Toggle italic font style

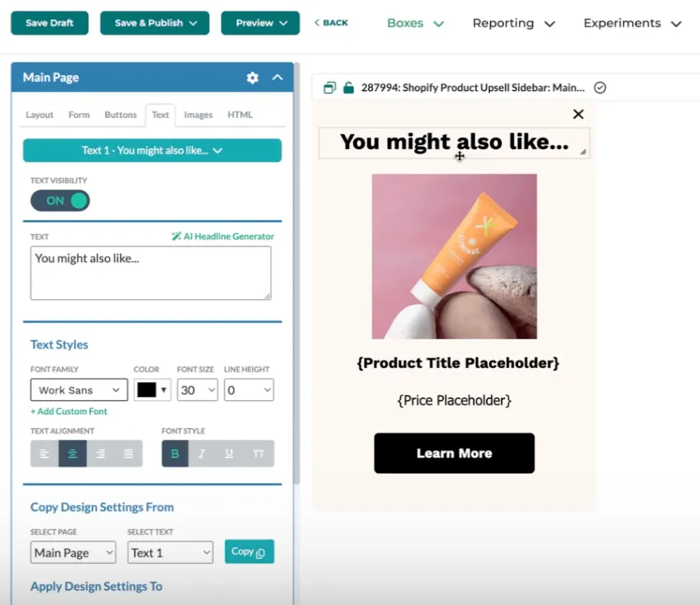[x=202, y=453]
